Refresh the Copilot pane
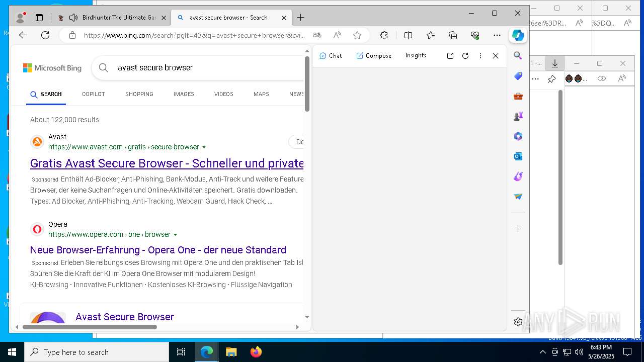This screenshot has height=362, width=644. [x=465, y=56]
